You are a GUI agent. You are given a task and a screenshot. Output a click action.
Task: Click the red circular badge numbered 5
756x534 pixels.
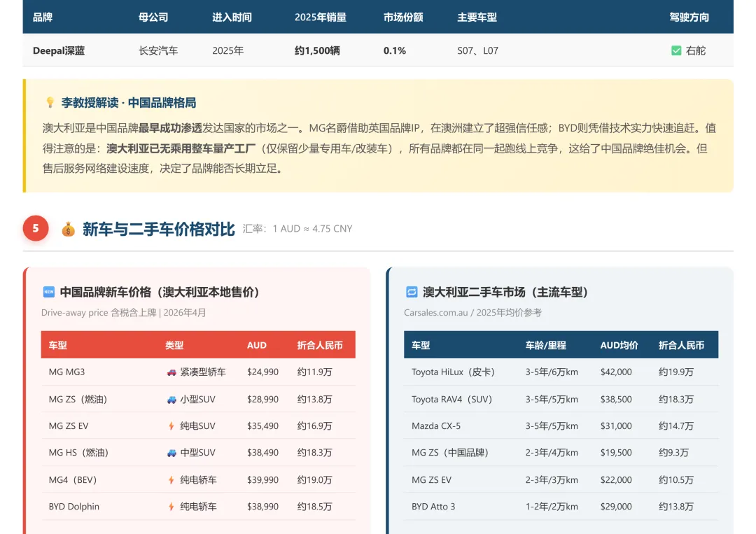pyautogui.click(x=36, y=227)
